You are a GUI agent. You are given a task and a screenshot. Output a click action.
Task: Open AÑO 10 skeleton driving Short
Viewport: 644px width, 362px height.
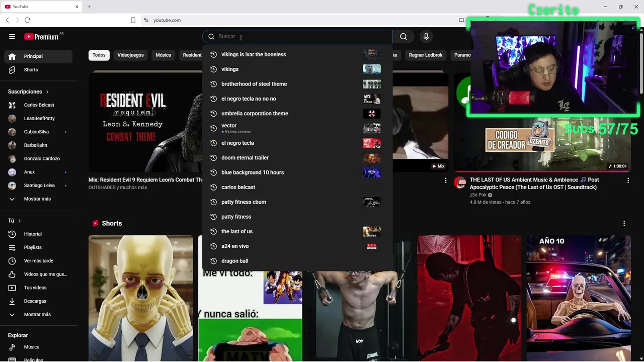coord(579,298)
